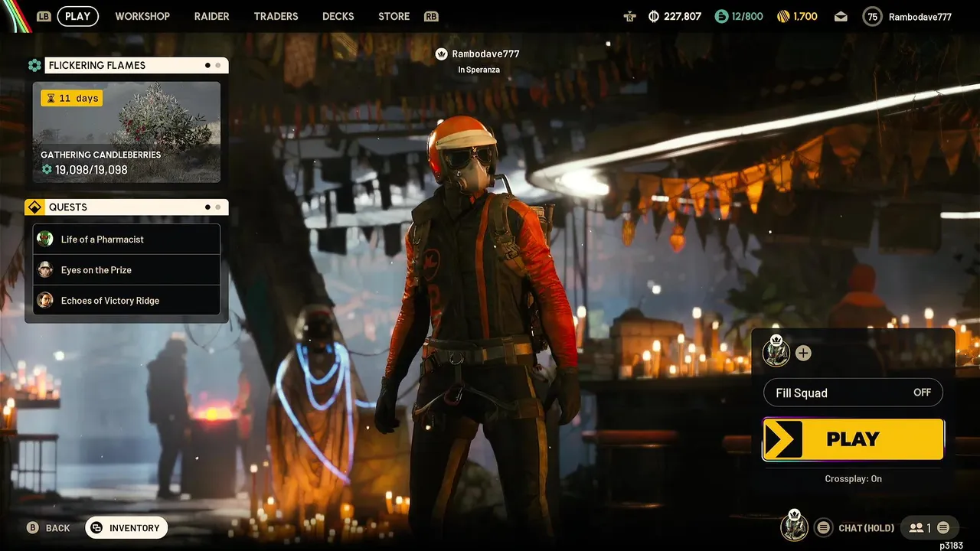Click the coin currency icon beside 227,807
Viewport: 980px width, 551px height.
(x=654, y=16)
